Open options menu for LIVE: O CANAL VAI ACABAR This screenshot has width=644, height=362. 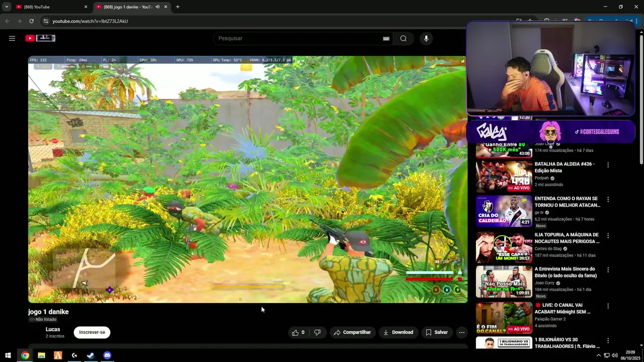click(608, 306)
